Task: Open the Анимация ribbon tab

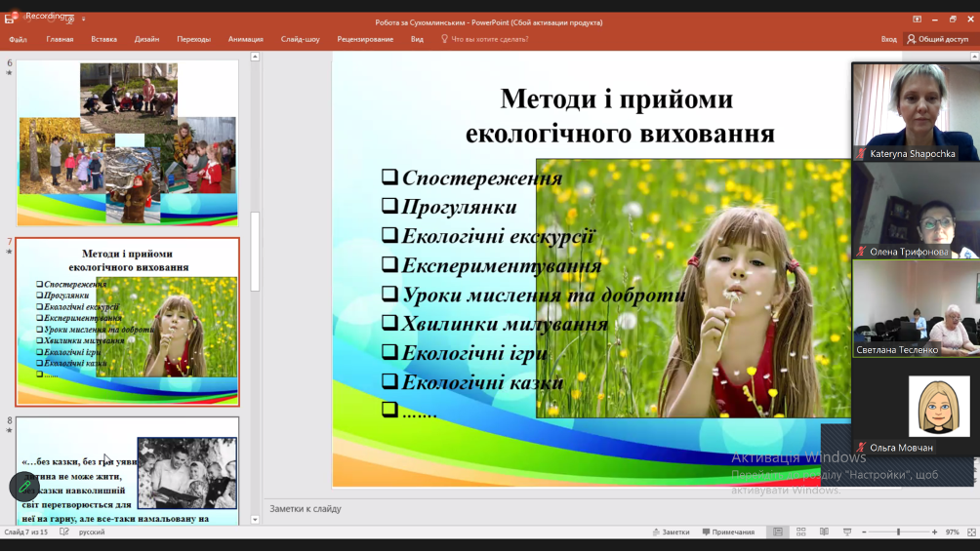Action: [x=245, y=39]
